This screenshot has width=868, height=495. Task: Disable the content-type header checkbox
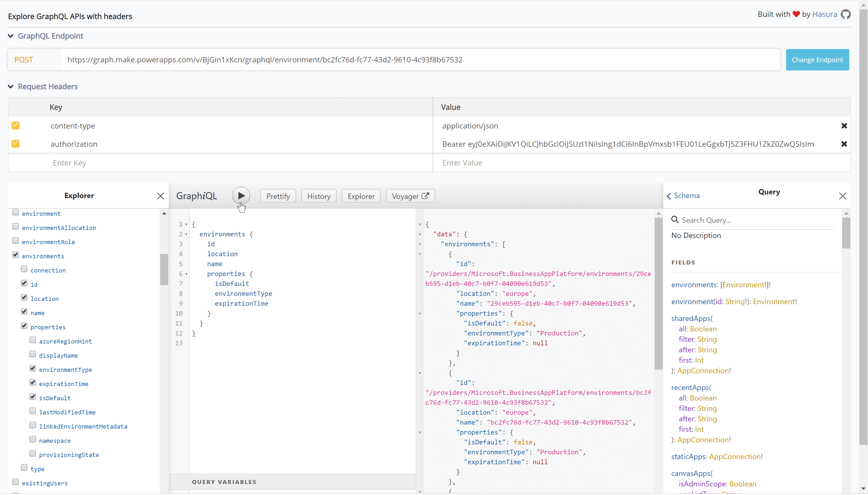[x=16, y=126]
